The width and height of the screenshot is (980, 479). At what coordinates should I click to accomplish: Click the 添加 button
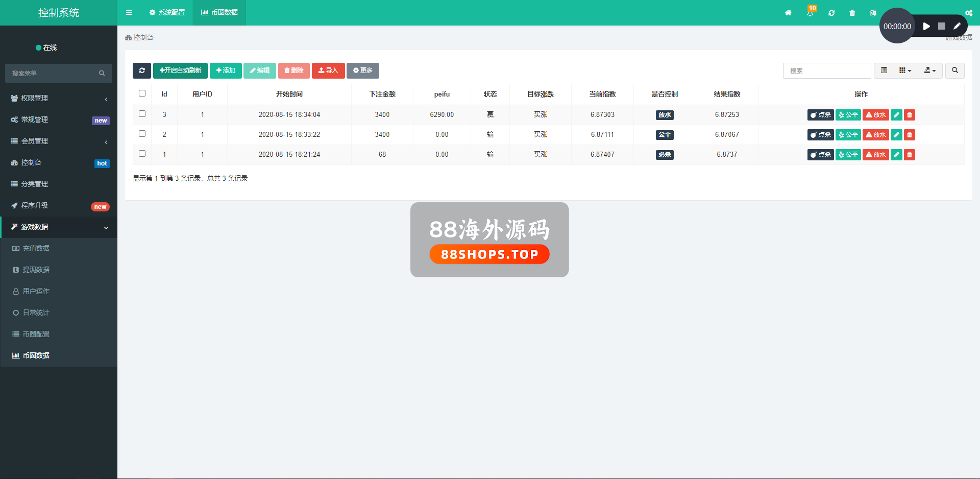pyautogui.click(x=226, y=70)
